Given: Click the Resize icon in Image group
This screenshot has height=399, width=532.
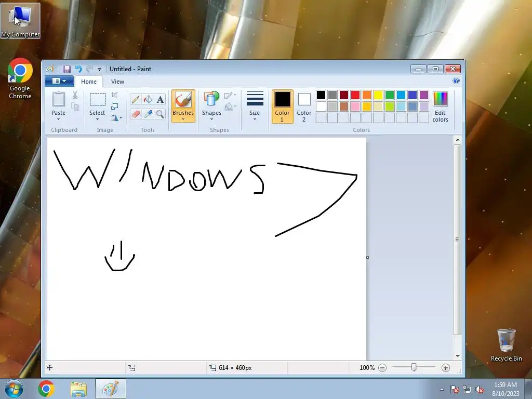Looking at the screenshot, I should pos(115,107).
